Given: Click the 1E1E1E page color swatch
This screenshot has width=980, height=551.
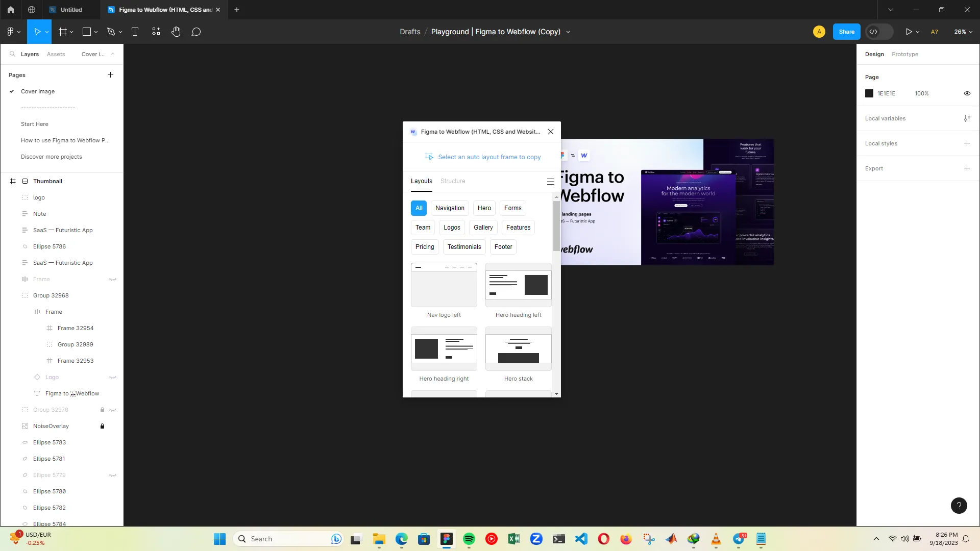Looking at the screenshot, I should click(x=869, y=93).
